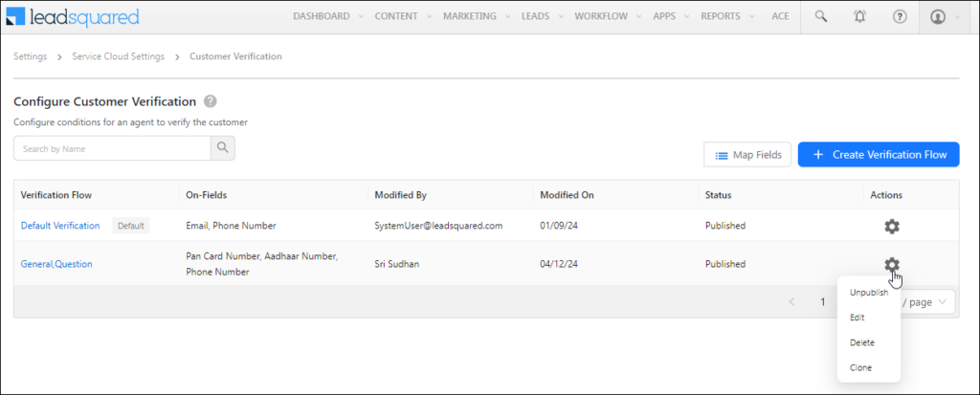
Task: Click help icon next to Configure Customer Verification
Action: tap(211, 101)
